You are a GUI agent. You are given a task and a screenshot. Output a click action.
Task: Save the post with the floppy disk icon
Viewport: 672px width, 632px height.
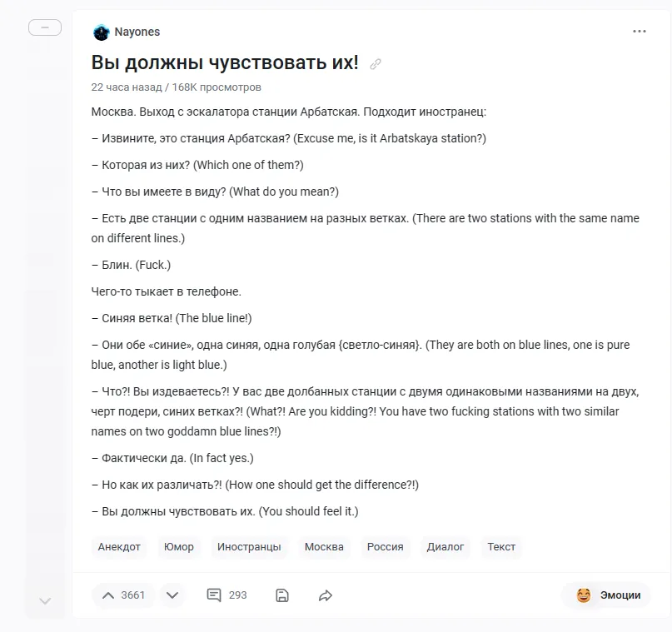(x=282, y=595)
